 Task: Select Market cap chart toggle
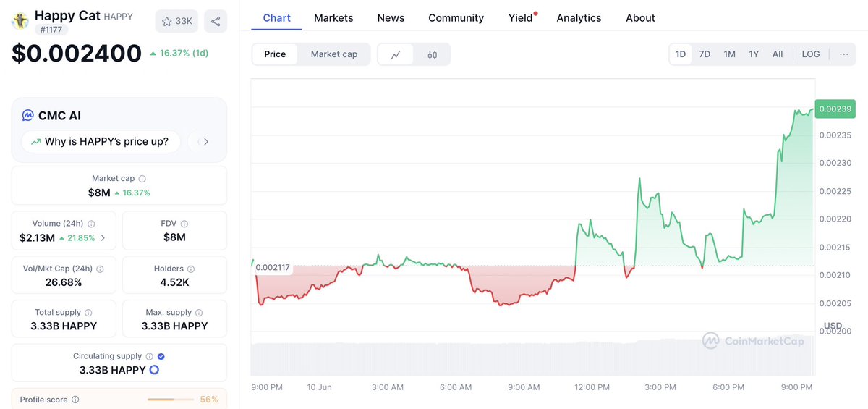tap(334, 54)
